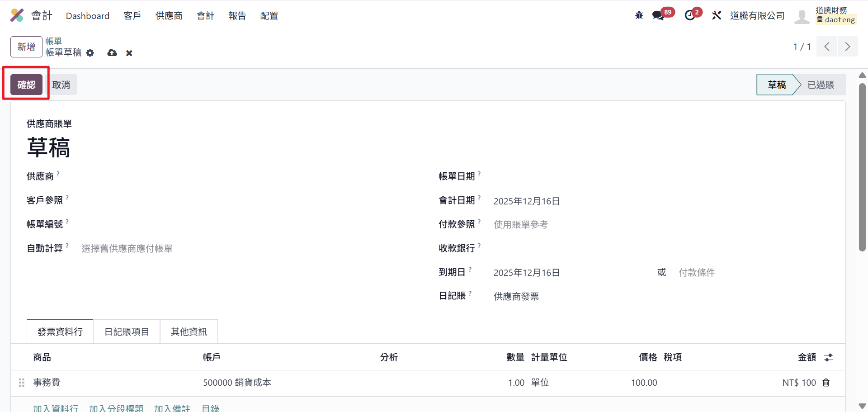Click the bug debug icon

(639, 15)
